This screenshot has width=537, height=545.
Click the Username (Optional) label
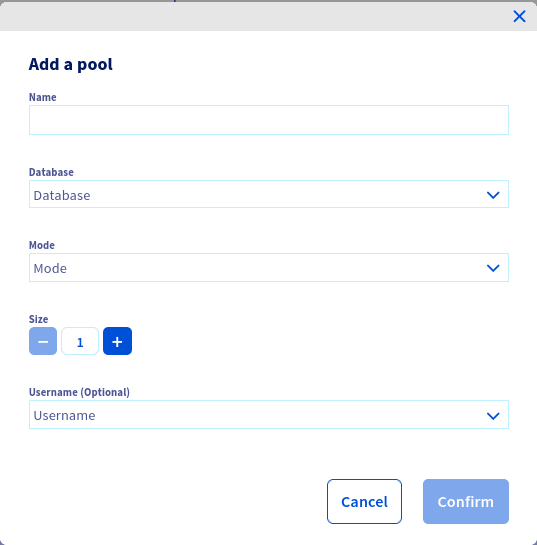[x=79, y=392]
